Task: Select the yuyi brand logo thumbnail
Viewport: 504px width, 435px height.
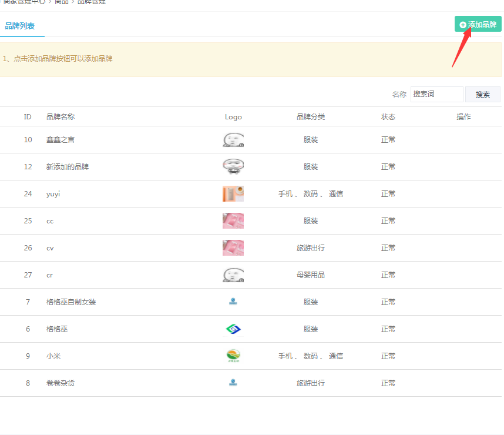Action: [x=233, y=194]
